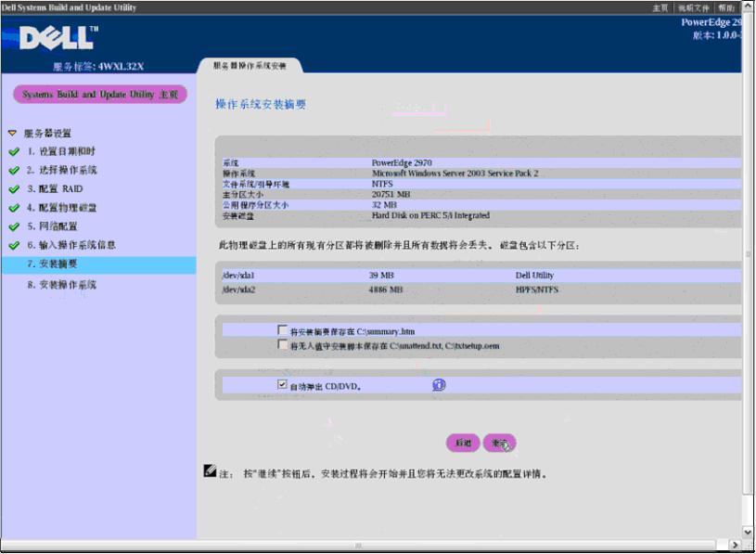Viewport: 756px width, 554px height.
Task: Open 帮助 from the top-right menu
Action: coord(726,7)
